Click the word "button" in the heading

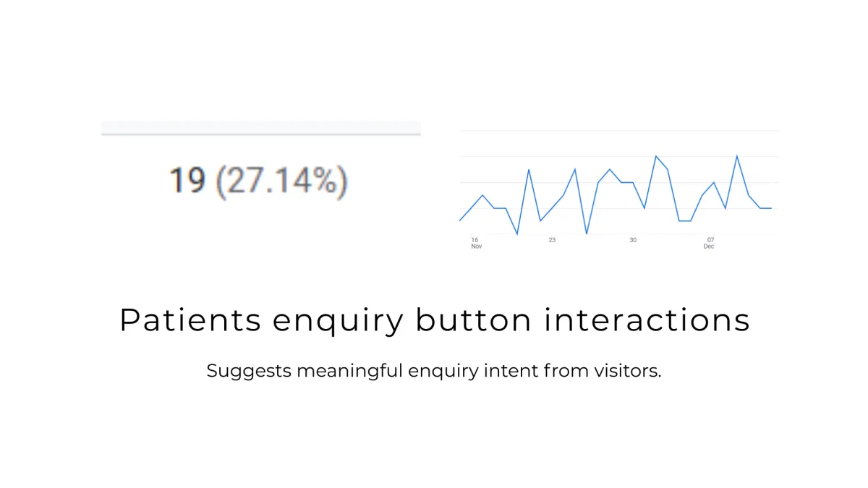473,320
